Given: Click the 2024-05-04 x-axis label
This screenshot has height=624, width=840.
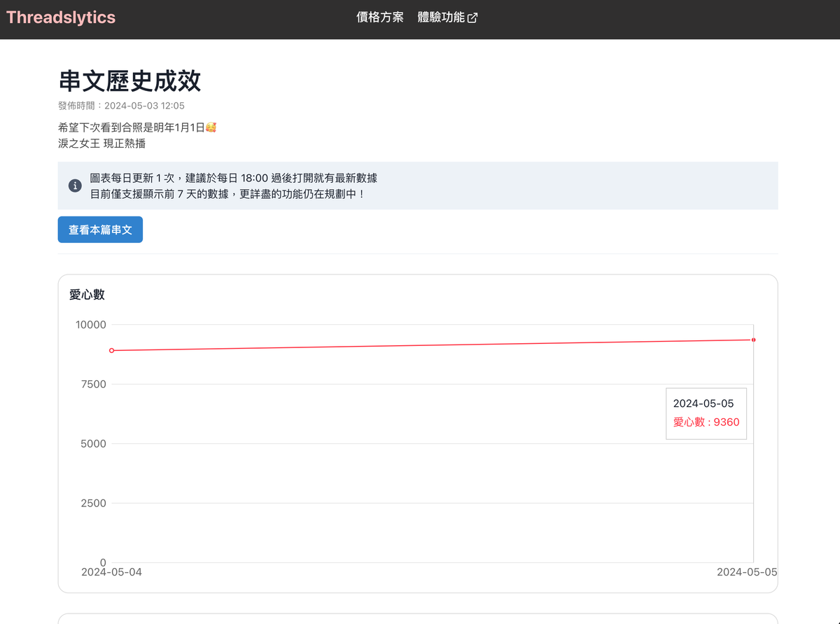Looking at the screenshot, I should pyautogui.click(x=111, y=572).
